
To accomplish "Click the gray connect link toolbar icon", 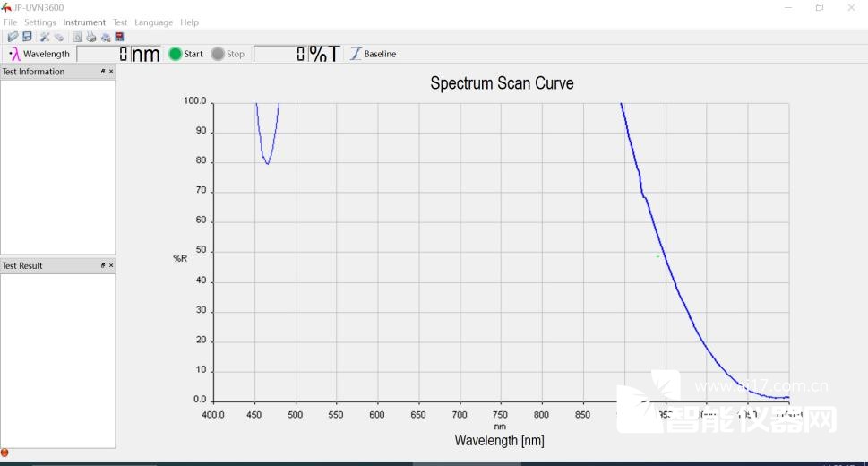I will (x=59, y=38).
